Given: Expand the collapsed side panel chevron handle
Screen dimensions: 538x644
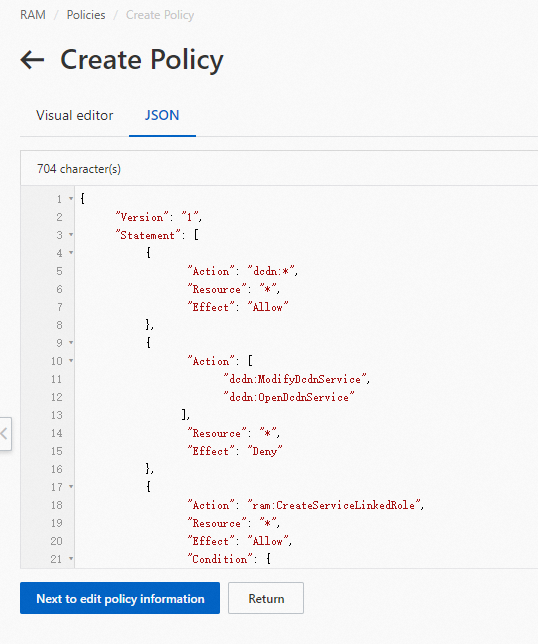Looking at the screenshot, I should pyautogui.click(x=4, y=434).
